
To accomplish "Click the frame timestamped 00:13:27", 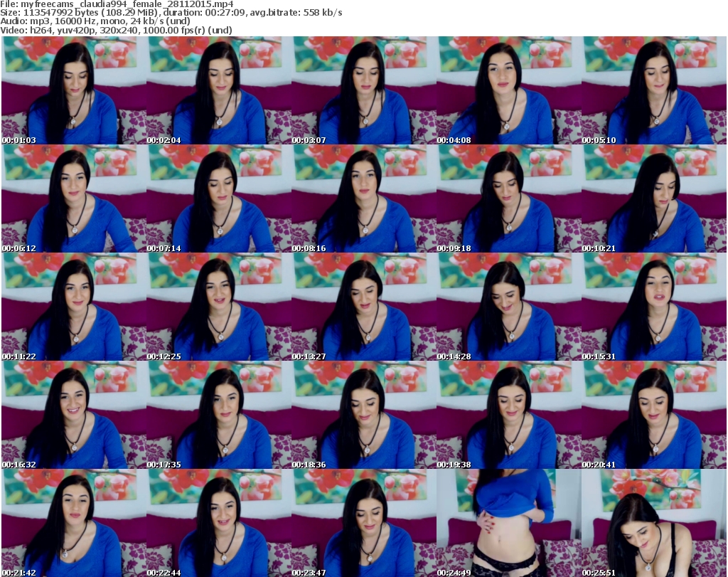I will (363, 307).
